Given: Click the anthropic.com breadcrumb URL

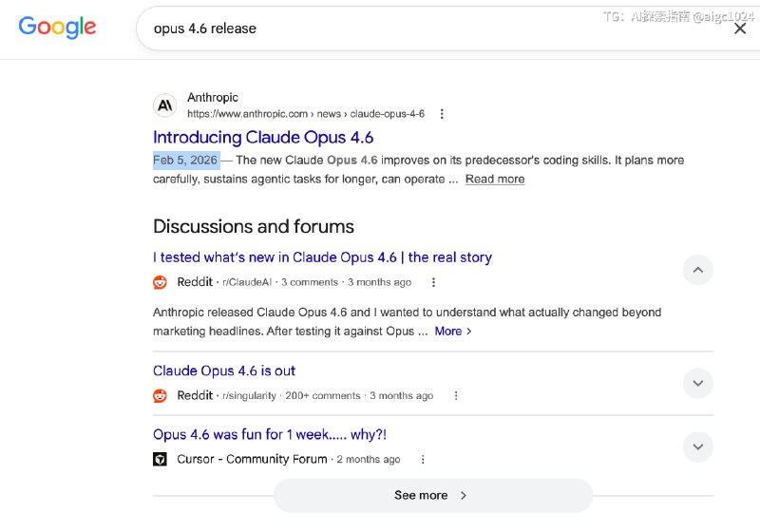Looking at the screenshot, I should tap(306, 114).
